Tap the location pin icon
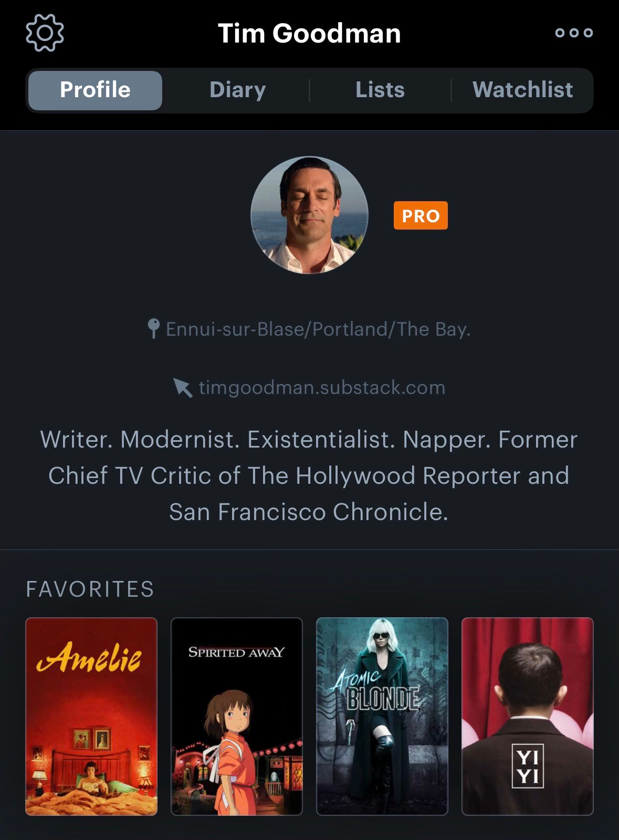619x840 pixels. point(153,329)
